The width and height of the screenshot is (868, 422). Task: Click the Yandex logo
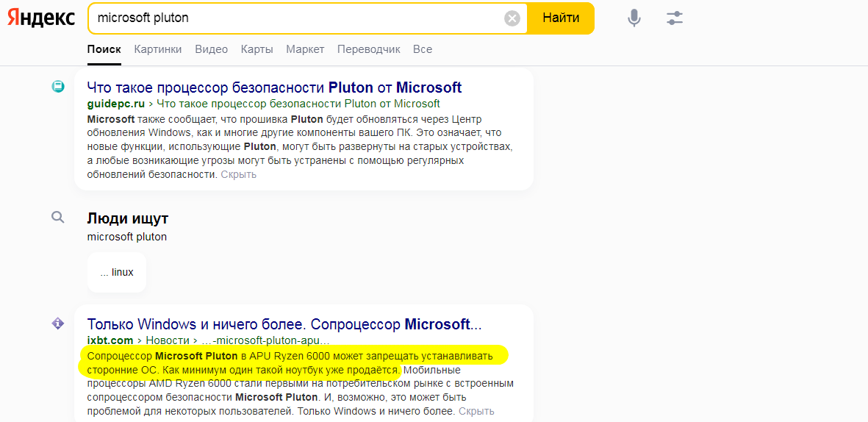41,18
